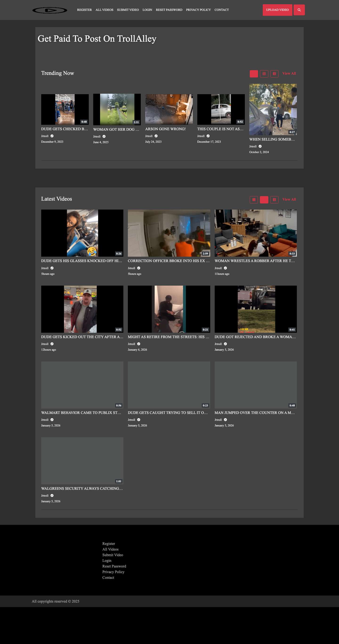The width and height of the screenshot is (339, 644).
Task: Click the "DUDE GETS CAUGHT TRYING TO SELL" title
Action: [168, 413]
